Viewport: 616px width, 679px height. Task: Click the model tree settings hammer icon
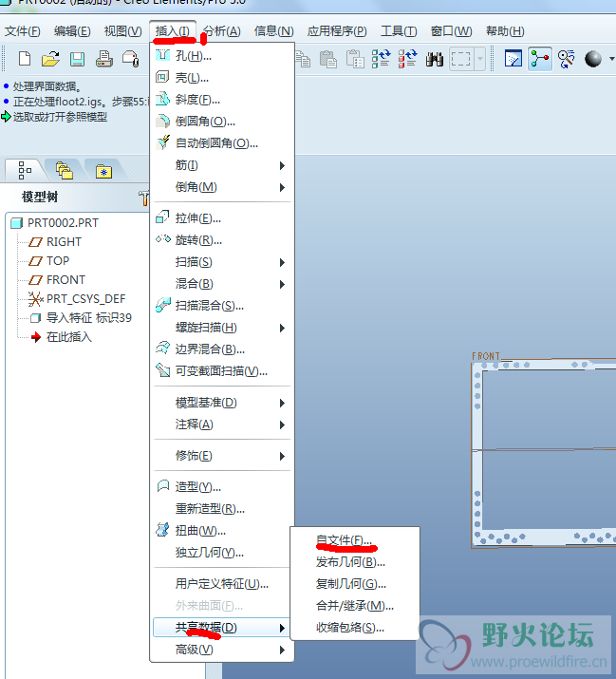[x=143, y=198]
